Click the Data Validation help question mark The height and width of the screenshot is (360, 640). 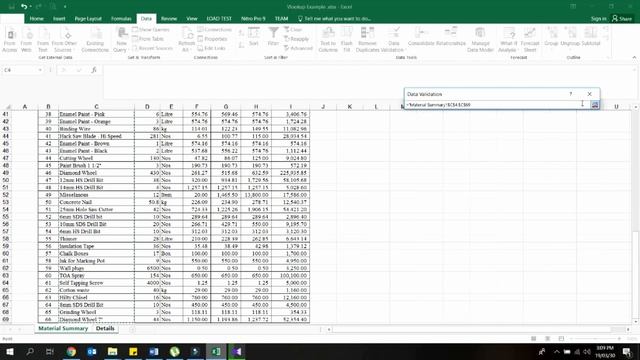point(571,94)
